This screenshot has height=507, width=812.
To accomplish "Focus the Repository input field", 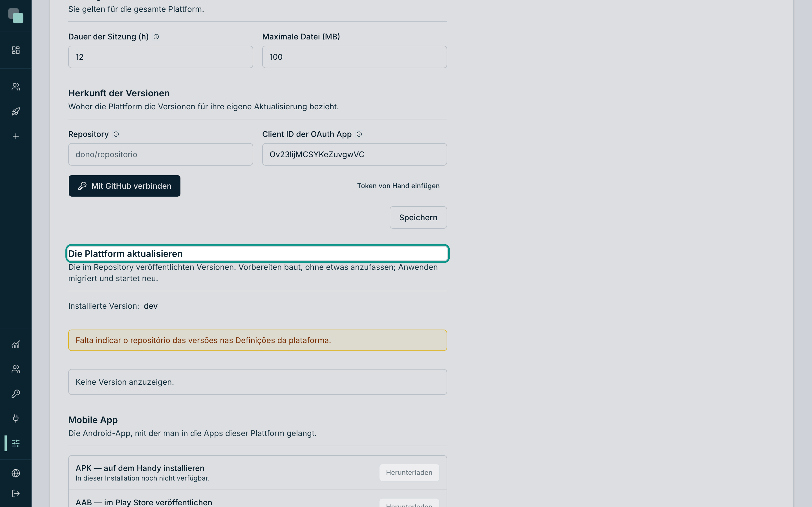I will click(160, 154).
